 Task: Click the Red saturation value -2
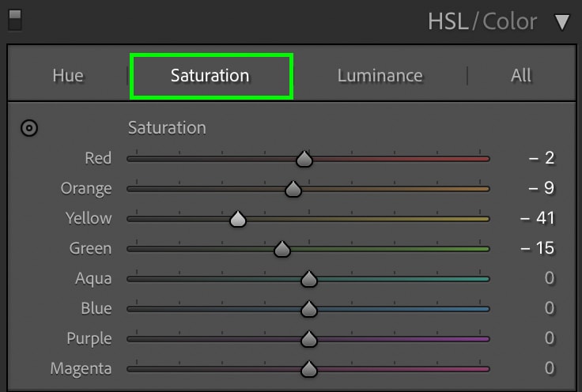pyautogui.click(x=542, y=158)
